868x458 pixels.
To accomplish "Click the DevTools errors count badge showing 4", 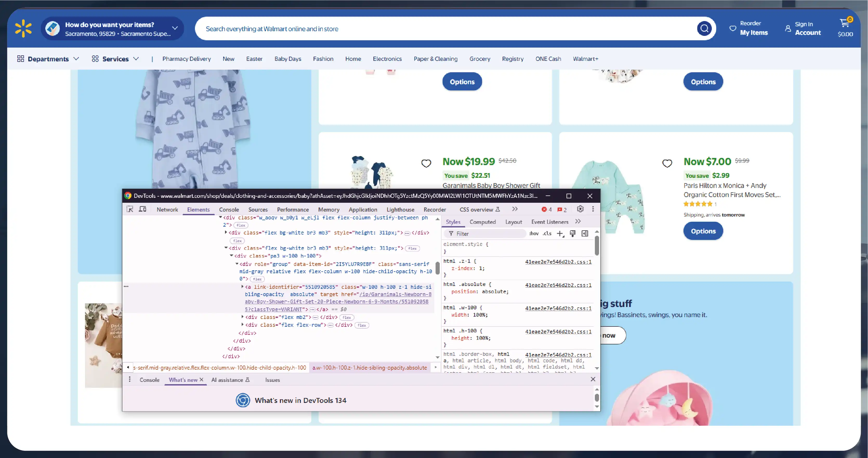I will (547, 210).
